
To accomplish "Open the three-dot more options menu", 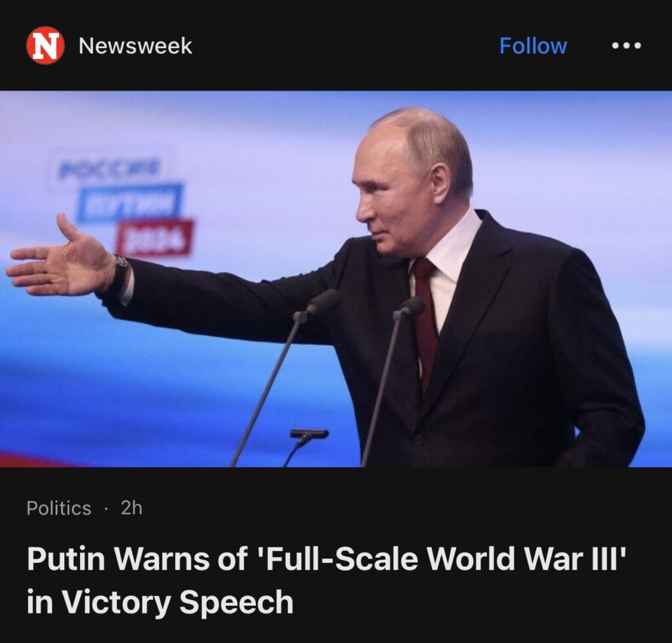I will pos(626,45).
